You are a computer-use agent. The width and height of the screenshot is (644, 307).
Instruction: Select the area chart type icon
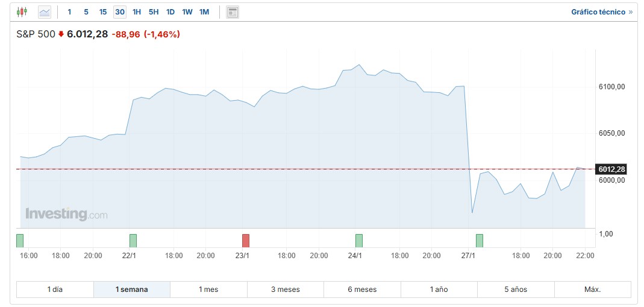point(45,11)
